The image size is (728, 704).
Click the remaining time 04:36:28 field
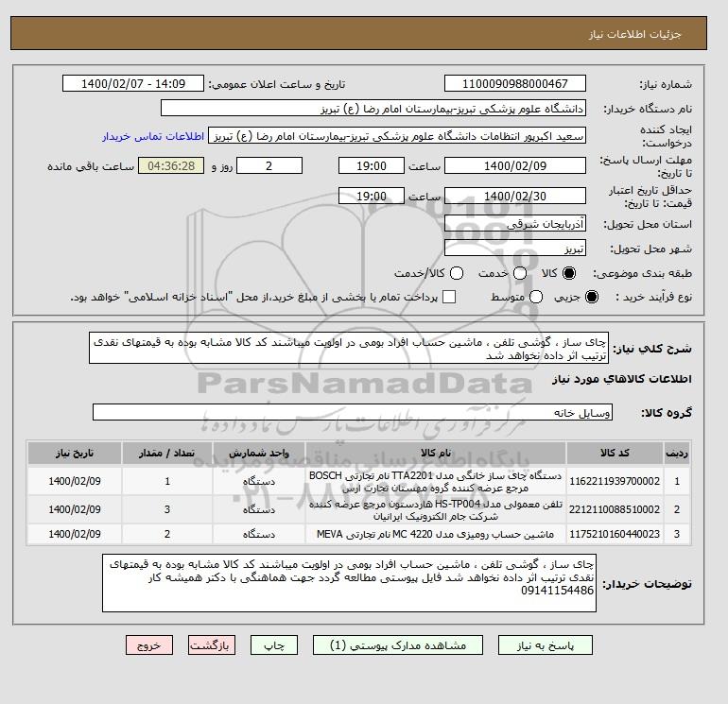tap(171, 165)
